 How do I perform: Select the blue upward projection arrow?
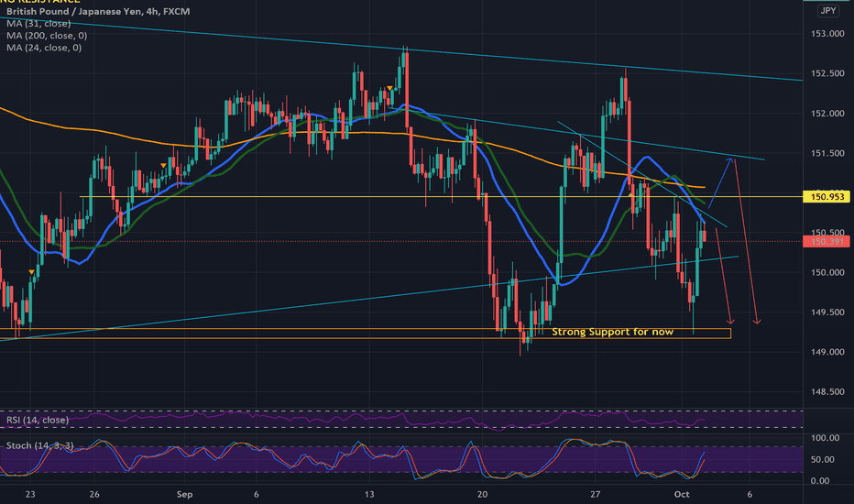(720, 182)
